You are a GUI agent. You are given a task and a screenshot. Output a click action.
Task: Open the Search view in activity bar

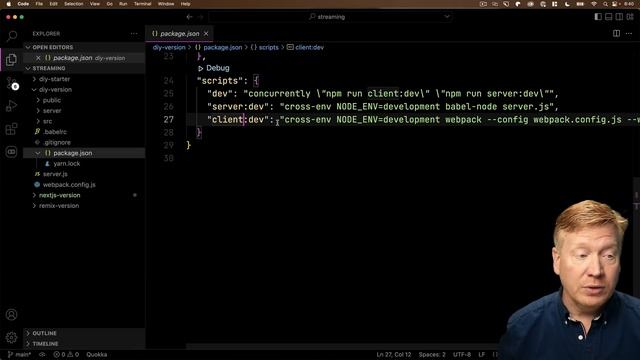coord(11,36)
